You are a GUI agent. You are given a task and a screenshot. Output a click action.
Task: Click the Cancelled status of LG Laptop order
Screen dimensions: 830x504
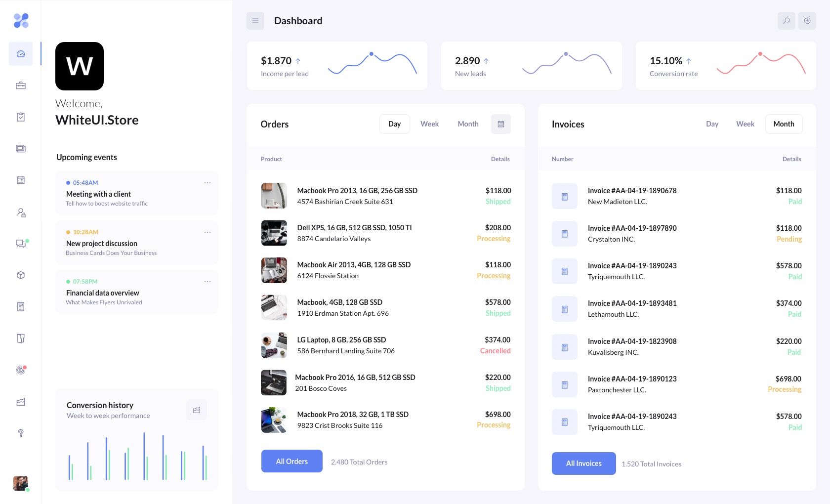click(x=496, y=351)
